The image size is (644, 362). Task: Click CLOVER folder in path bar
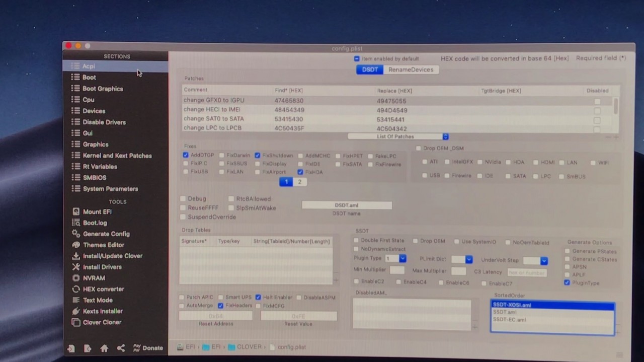click(x=245, y=347)
